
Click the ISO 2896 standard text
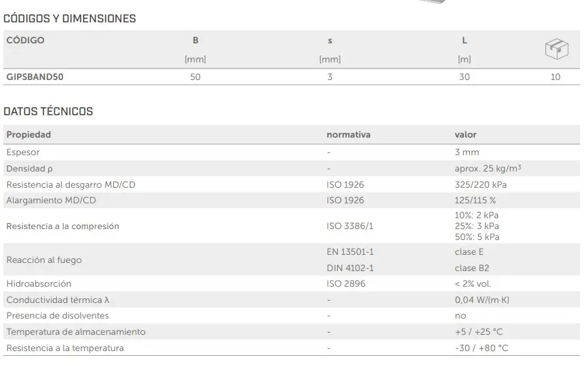tap(346, 284)
